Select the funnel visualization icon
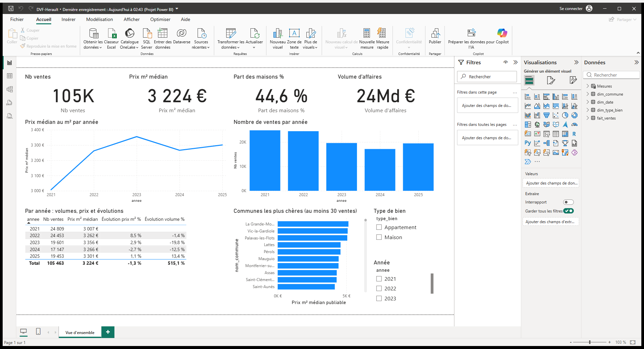This screenshot has height=349, width=644. point(547,115)
